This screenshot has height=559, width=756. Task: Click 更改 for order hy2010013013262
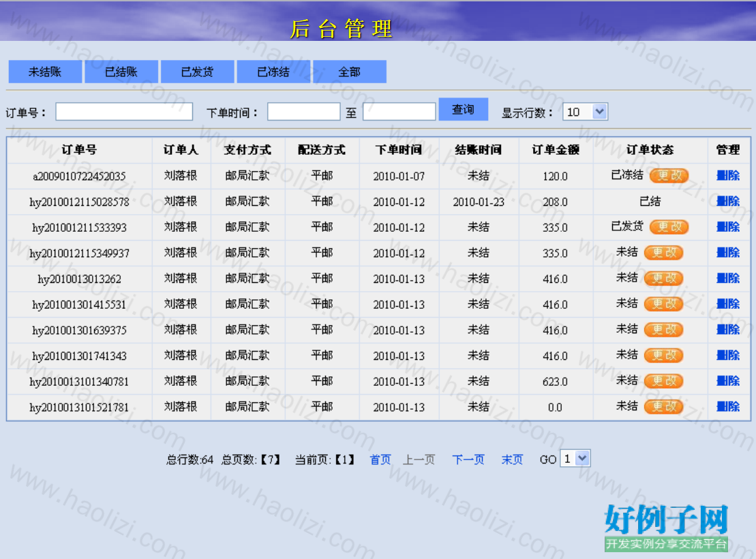[664, 279]
